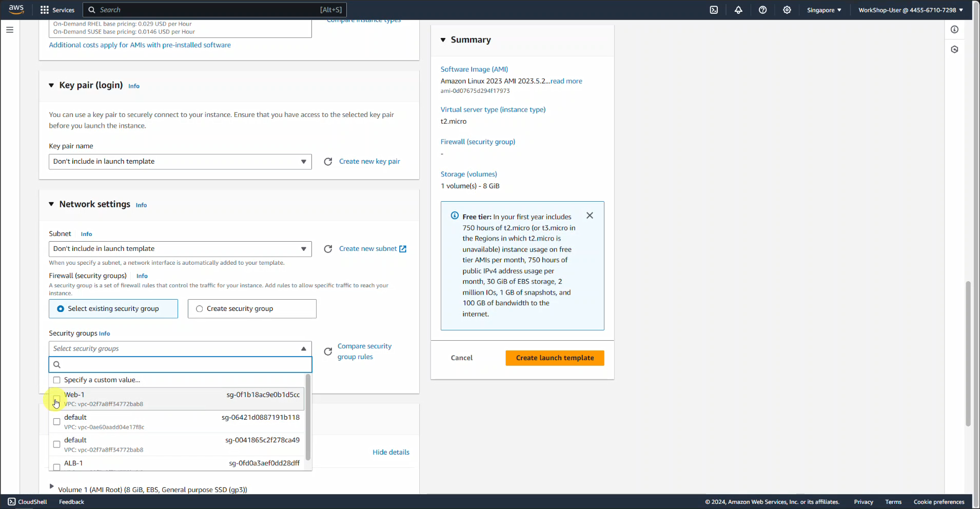Click the security group list scrollbar
Screen dimensions: 980x509
click(x=308, y=417)
